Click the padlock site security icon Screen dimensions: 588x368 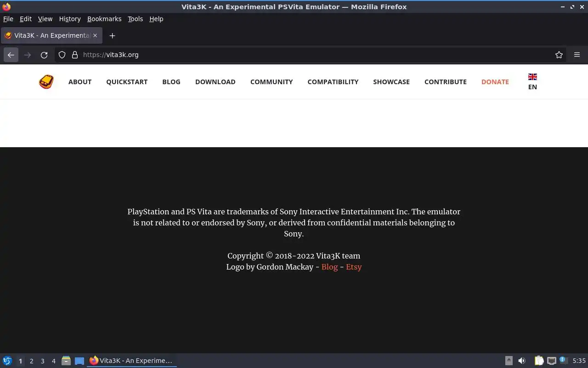click(x=75, y=55)
